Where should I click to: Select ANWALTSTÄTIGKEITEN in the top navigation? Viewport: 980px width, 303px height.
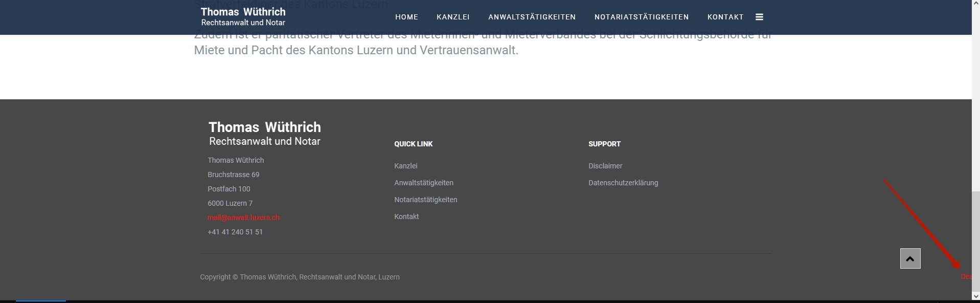[x=532, y=17]
